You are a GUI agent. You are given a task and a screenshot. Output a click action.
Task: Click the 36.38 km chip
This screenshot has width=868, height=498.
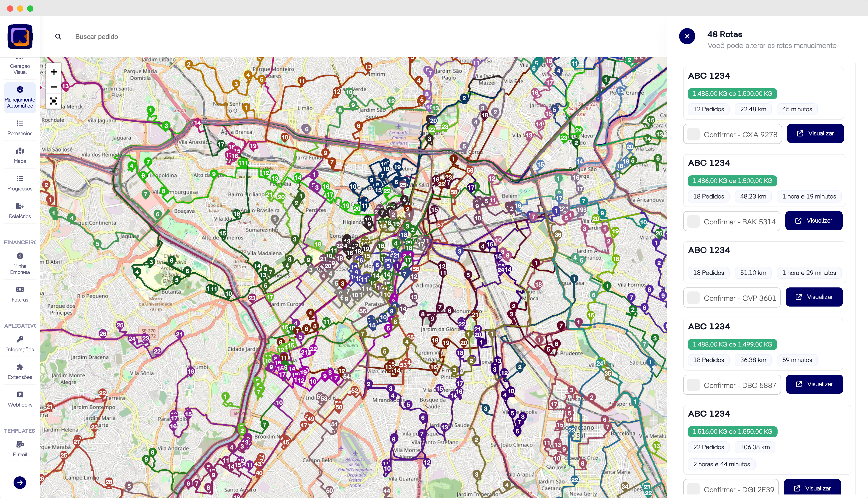click(x=753, y=360)
